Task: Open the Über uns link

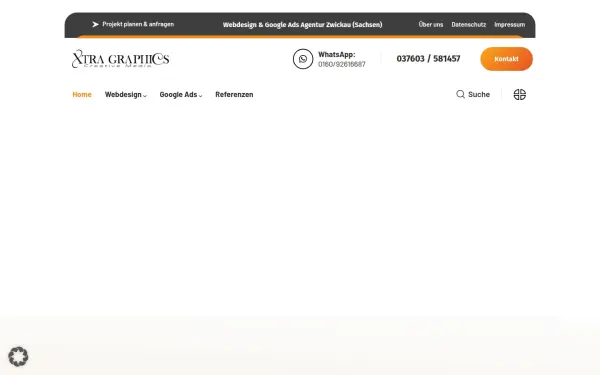Action: [x=430, y=24]
